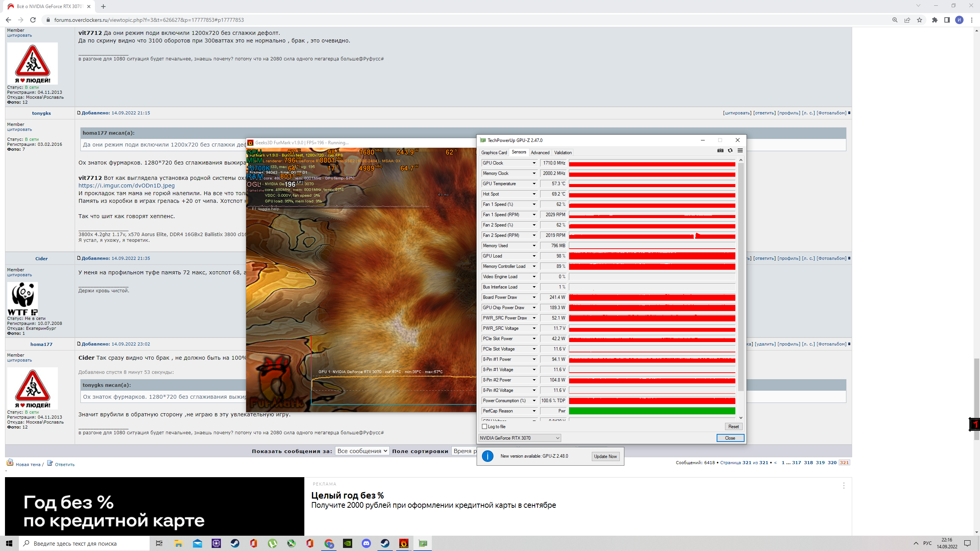Open the Все сообщения filter dropdown
The image size is (980, 551).
(x=362, y=451)
